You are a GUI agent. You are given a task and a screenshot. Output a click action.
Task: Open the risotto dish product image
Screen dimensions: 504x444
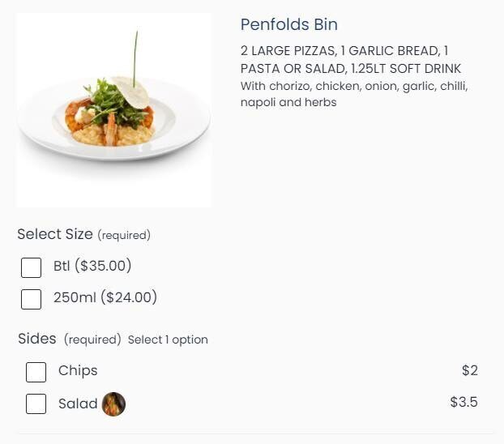(x=113, y=110)
